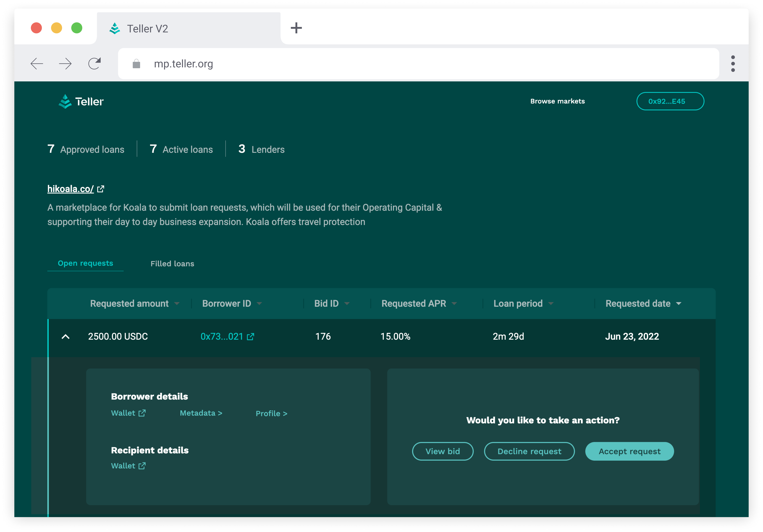This screenshot has height=532, width=763.
Task: Click the 7 Approved loans stat
Action: [86, 149]
